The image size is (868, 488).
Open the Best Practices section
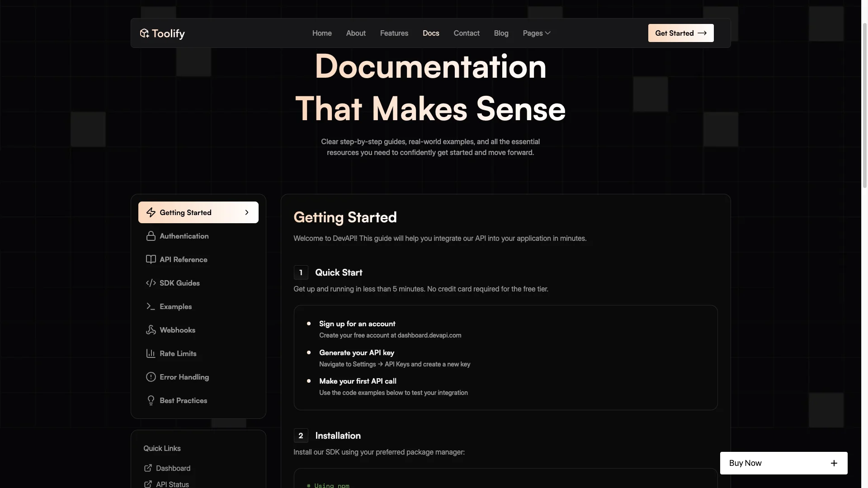pyautogui.click(x=198, y=400)
